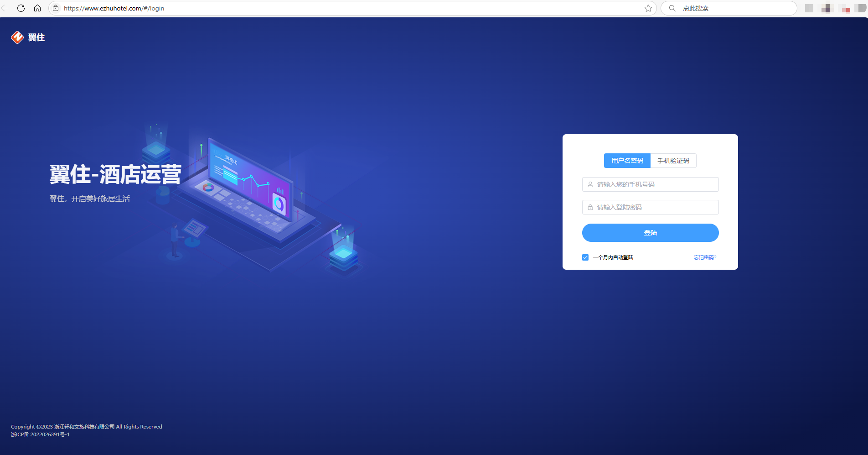Click the 登陆 button
Image resolution: width=868 pixels, height=455 pixels.
coord(651,233)
